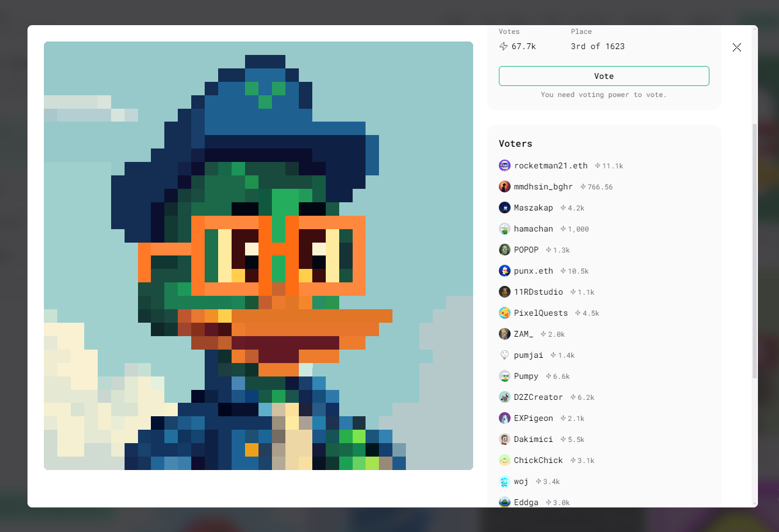This screenshot has width=779, height=532.
Task: Click the '3rd of 1623' place text
Action: [598, 46]
